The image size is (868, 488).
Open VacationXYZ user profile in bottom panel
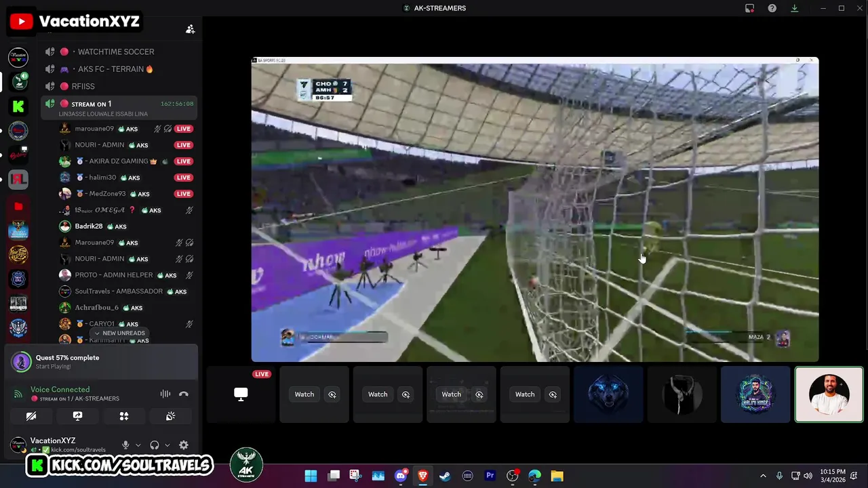[x=61, y=445]
